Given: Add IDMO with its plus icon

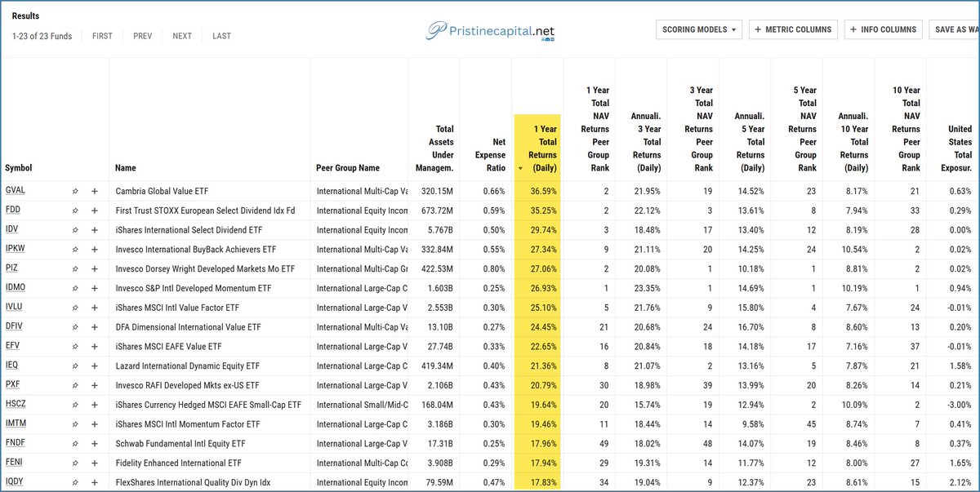Looking at the screenshot, I should pyautogui.click(x=95, y=288).
